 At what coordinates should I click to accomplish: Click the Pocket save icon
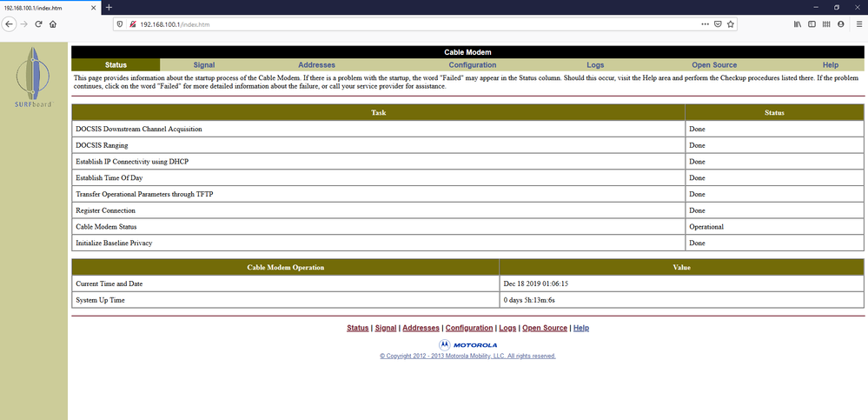pyautogui.click(x=718, y=24)
